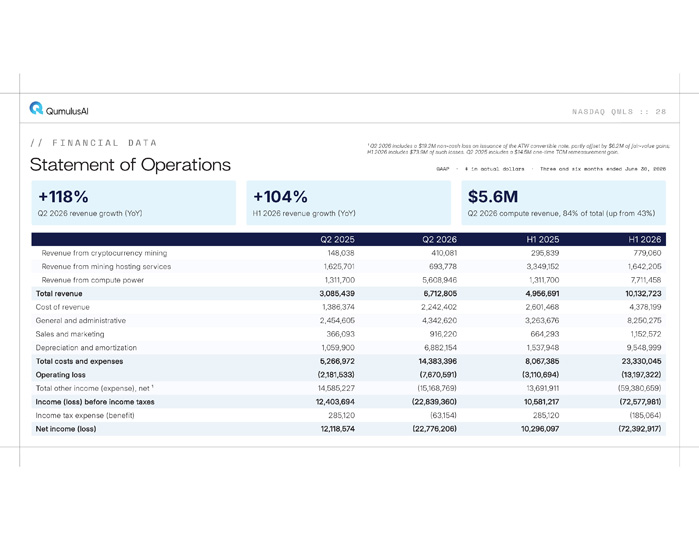699x540 pixels.
Task: Click the 'Operating loss' row label
Action: (x=61, y=375)
